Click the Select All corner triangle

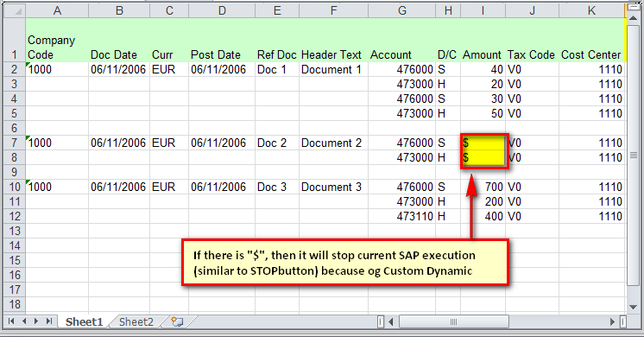pyautogui.click(x=15, y=10)
